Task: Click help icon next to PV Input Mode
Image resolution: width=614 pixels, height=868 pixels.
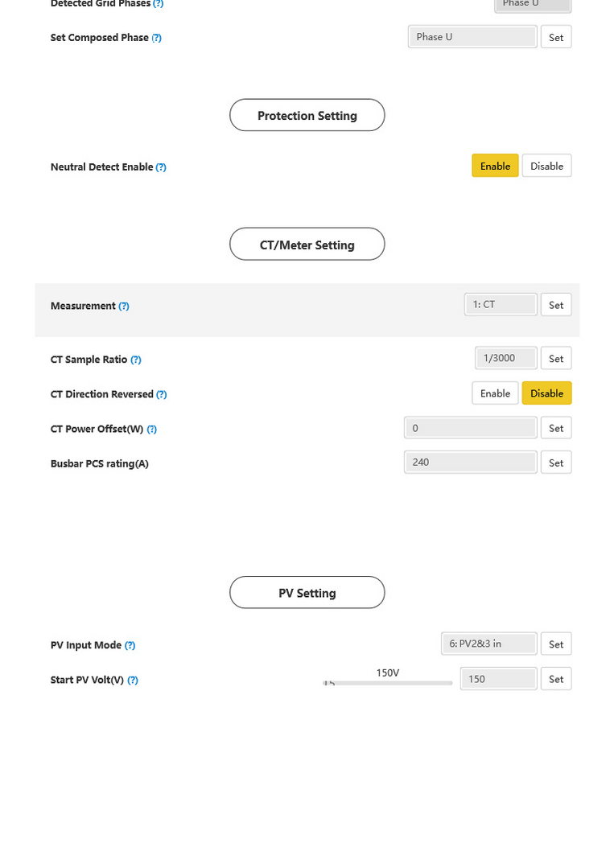Action: 130,645
